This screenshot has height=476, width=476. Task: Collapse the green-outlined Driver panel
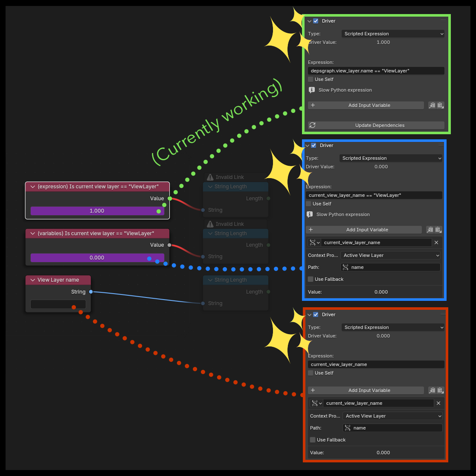coord(310,21)
